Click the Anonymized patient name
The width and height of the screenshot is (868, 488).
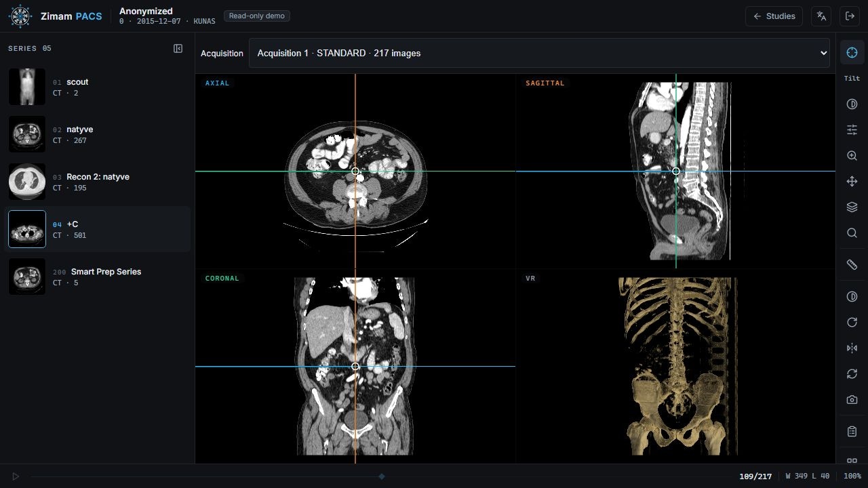coord(146,11)
